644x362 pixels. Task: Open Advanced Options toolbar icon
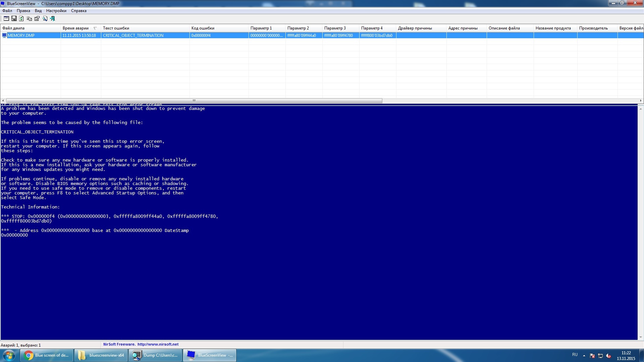point(6,18)
